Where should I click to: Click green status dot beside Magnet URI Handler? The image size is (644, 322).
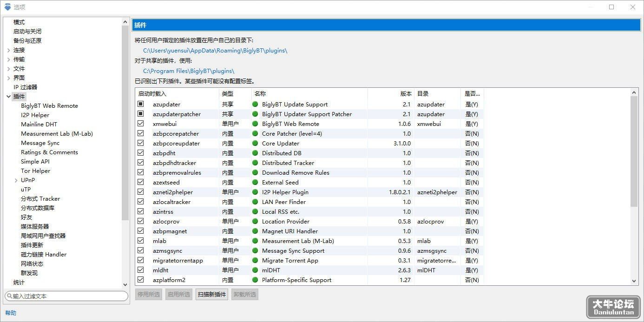[255, 231]
